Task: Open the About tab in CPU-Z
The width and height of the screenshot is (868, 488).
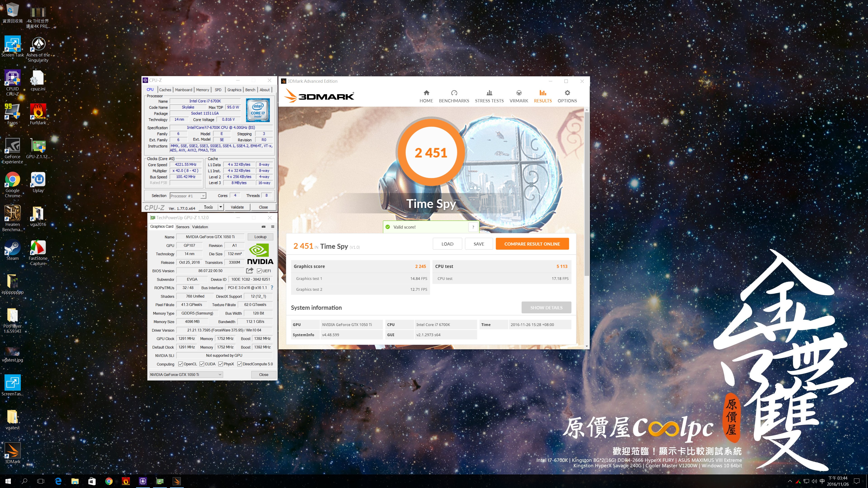Action: click(265, 90)
